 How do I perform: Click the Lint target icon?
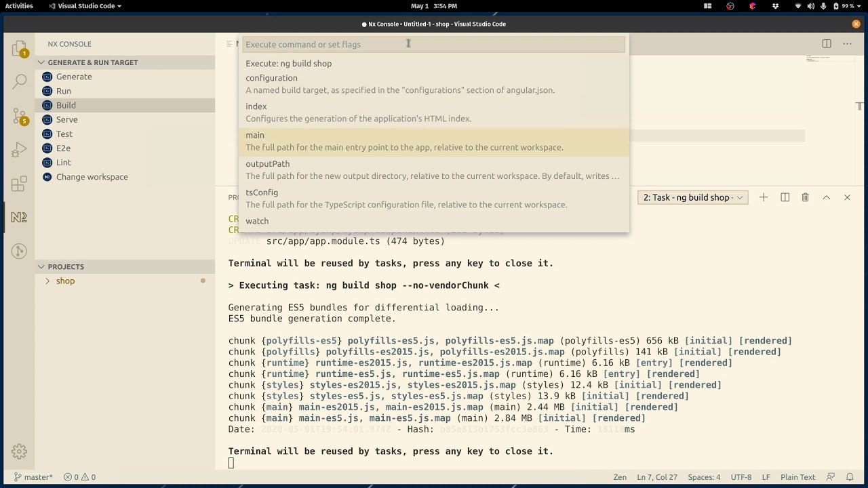click(x=47, y=162)
